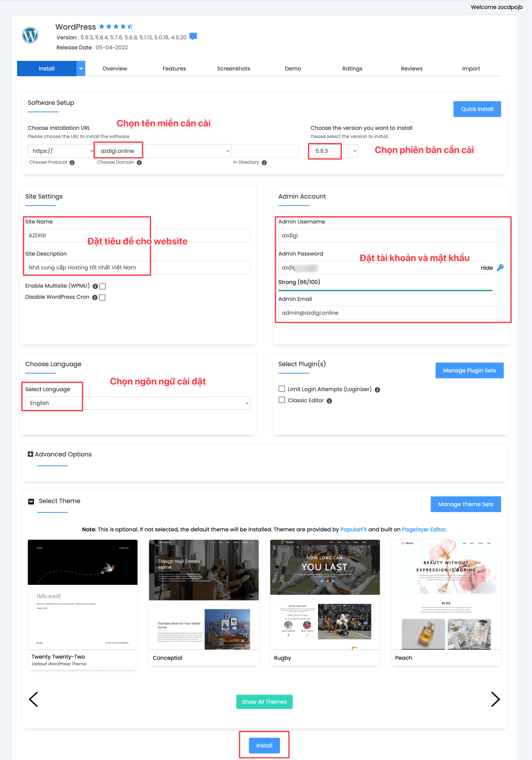Viewport: 532px width, 760px height.
Task: Go to previous themes with left arrow
Action: point(34,699)
